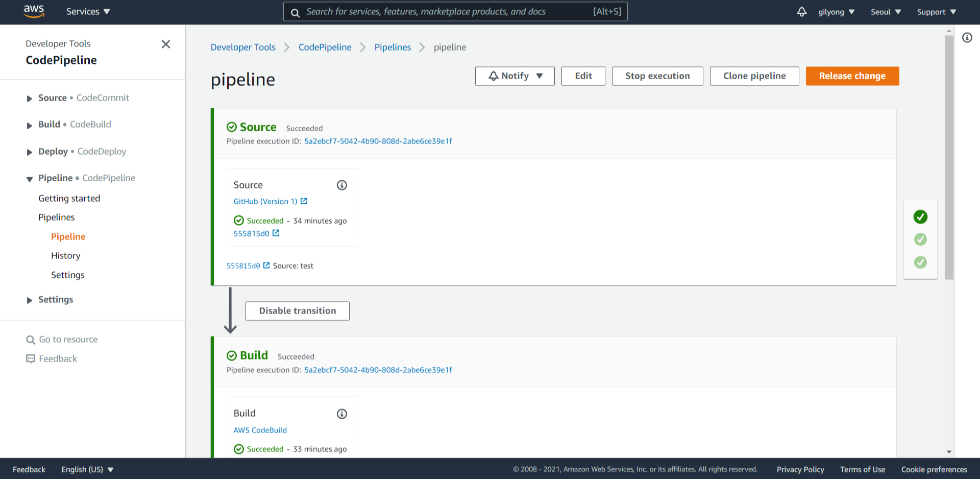The image size is (980, 479).
Task: Click the Stop execution button
Action: [x=657, y=76]
